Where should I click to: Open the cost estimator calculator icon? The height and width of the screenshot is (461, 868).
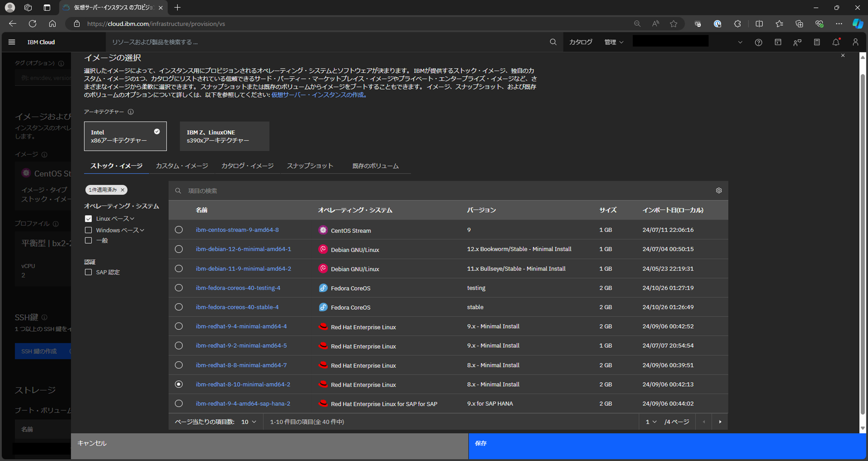[817, 43]
